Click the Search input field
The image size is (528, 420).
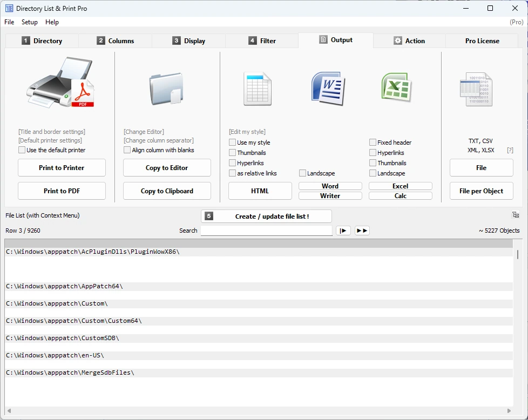266,231
